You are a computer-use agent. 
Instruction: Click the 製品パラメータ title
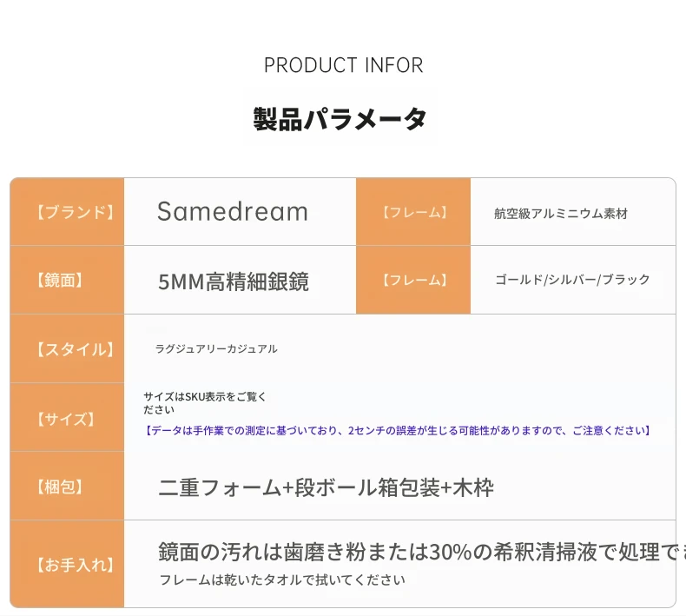[340, 119]
